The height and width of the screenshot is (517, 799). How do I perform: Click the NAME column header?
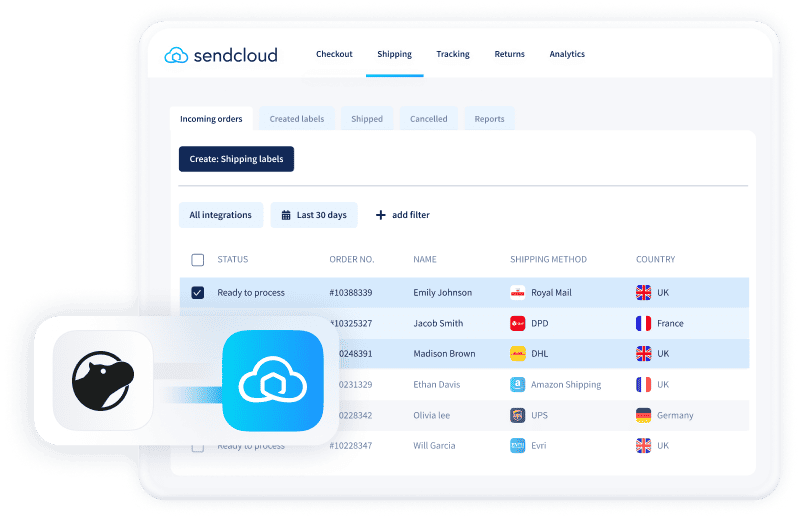click(x=424, y=259)
